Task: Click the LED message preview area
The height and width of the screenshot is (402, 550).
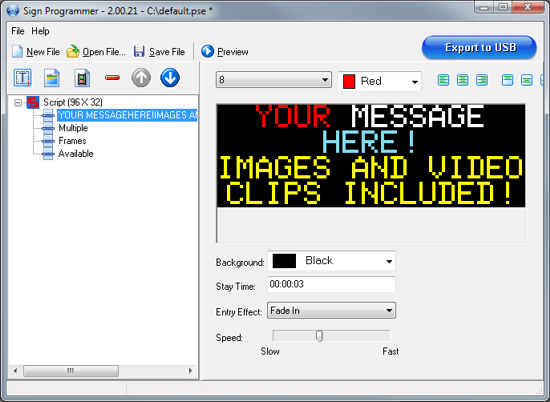Action: tap(371, 155)
